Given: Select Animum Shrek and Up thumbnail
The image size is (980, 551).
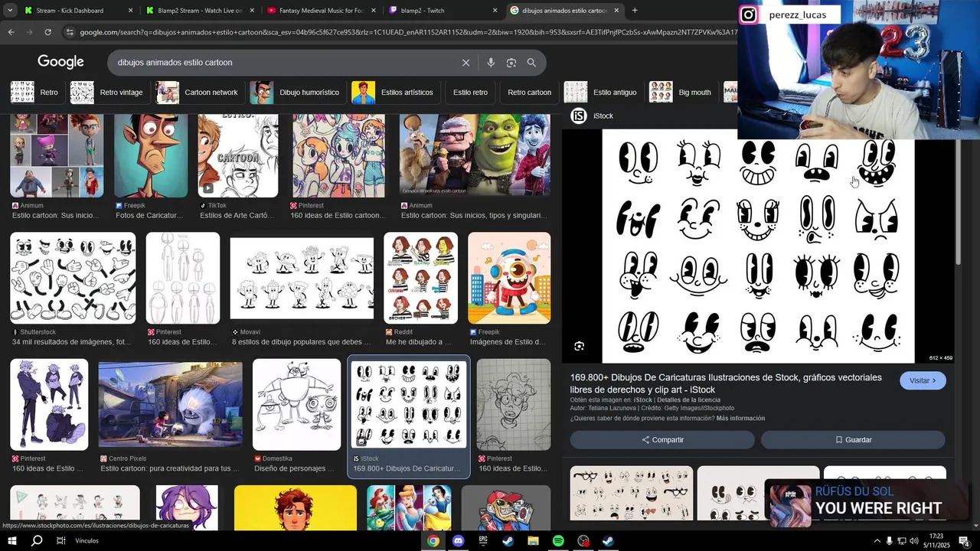Looking at the screenshot, I should coord(475,155).
